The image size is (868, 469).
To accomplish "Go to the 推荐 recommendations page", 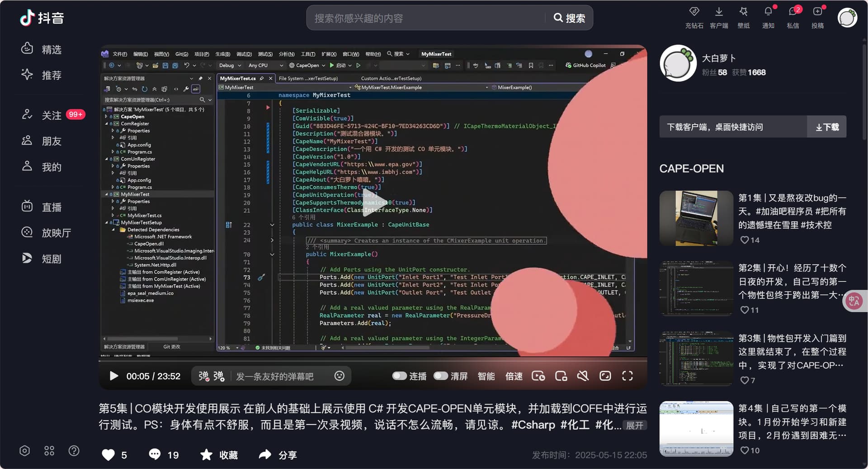I will coord(42,75).
